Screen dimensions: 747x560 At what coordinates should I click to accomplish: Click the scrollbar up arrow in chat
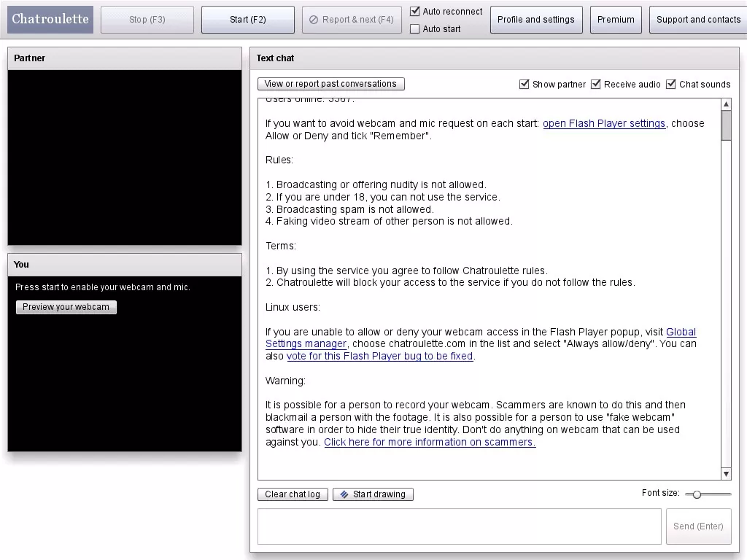coord(726,104)
